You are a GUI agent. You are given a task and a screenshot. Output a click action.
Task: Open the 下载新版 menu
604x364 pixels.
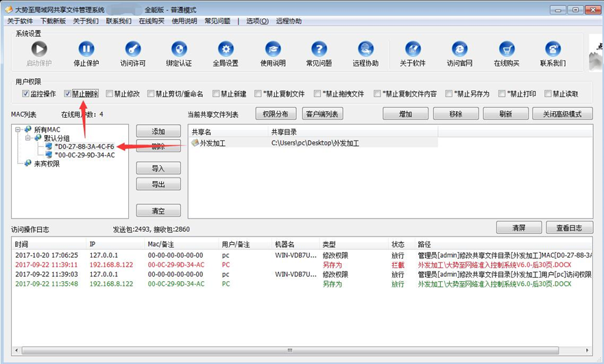53,21
